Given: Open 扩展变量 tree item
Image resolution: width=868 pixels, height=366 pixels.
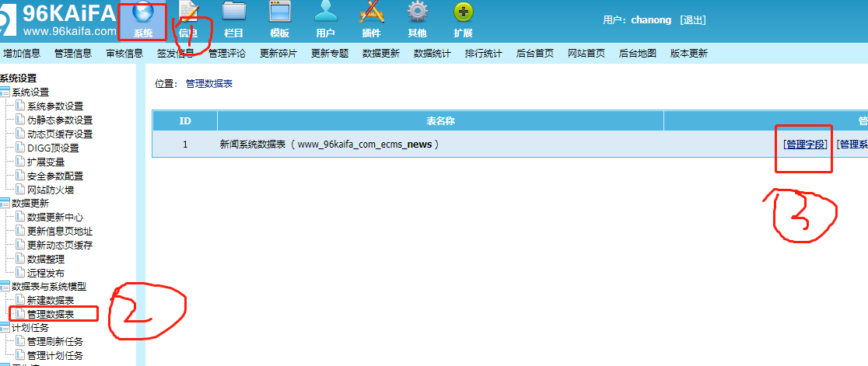Looking at the screenshot, I should 46,162.
